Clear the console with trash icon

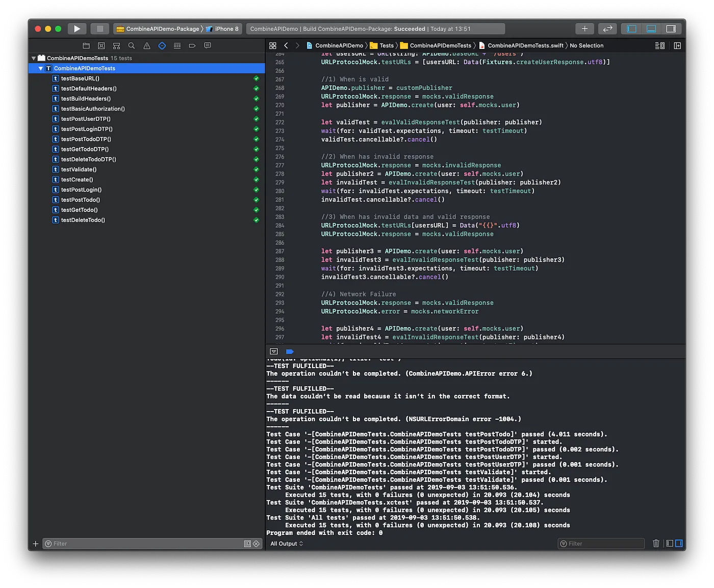point(656,544)
